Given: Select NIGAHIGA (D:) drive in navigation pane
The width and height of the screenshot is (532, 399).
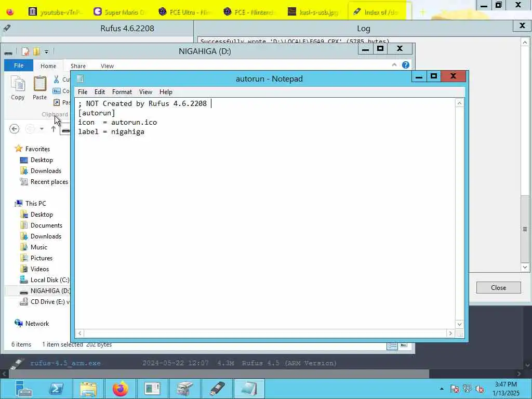Looking at the screenshot, I should coord(49,291).
